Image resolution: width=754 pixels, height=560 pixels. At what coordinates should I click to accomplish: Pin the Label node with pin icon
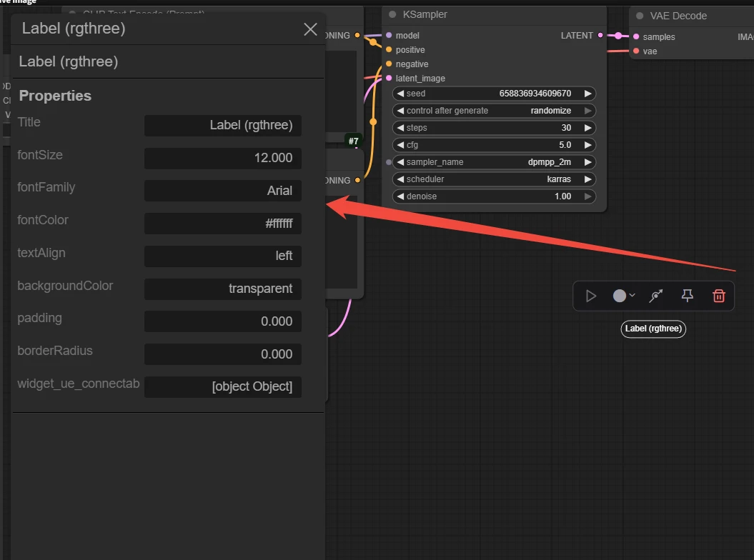click(687, 296)
